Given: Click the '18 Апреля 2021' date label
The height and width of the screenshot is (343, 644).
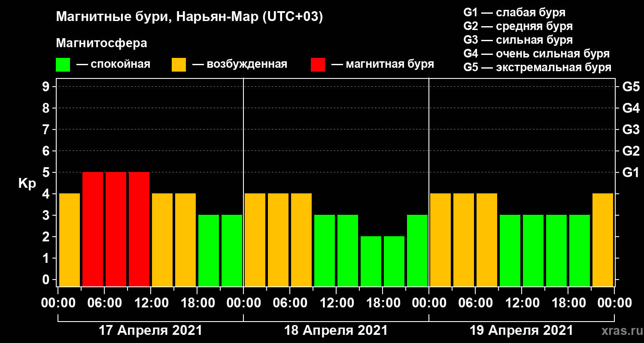Looking at the screenshot, I should [336, 331].
